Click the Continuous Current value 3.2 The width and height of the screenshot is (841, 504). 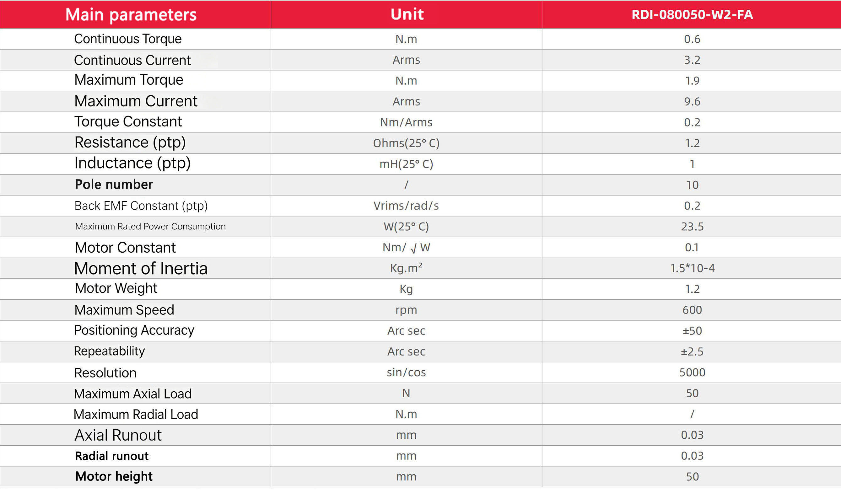(692, 60)
